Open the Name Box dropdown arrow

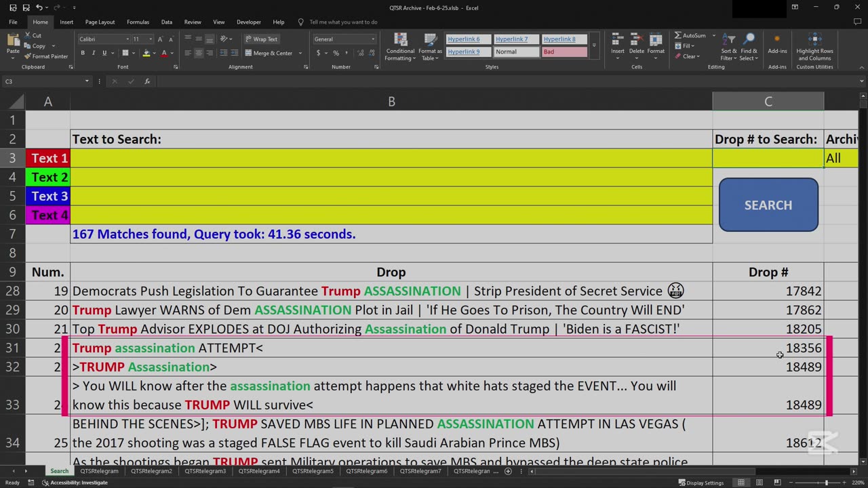point(87,81)
